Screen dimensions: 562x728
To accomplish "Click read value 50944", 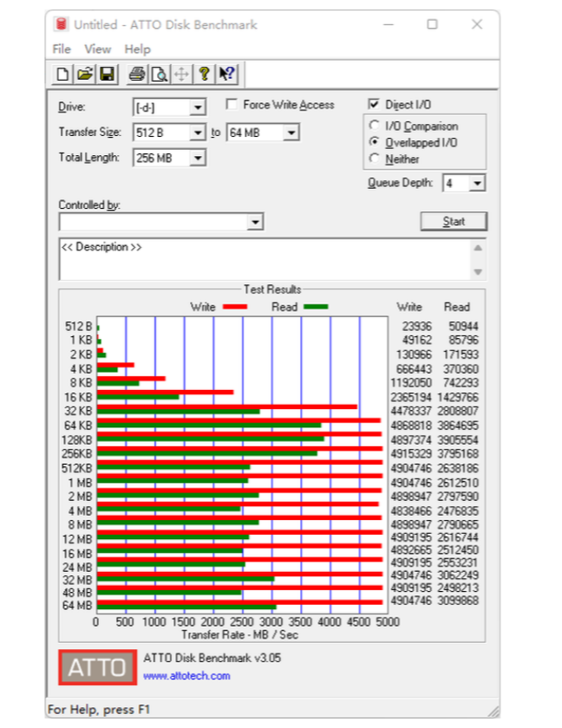I will (463, 327).
